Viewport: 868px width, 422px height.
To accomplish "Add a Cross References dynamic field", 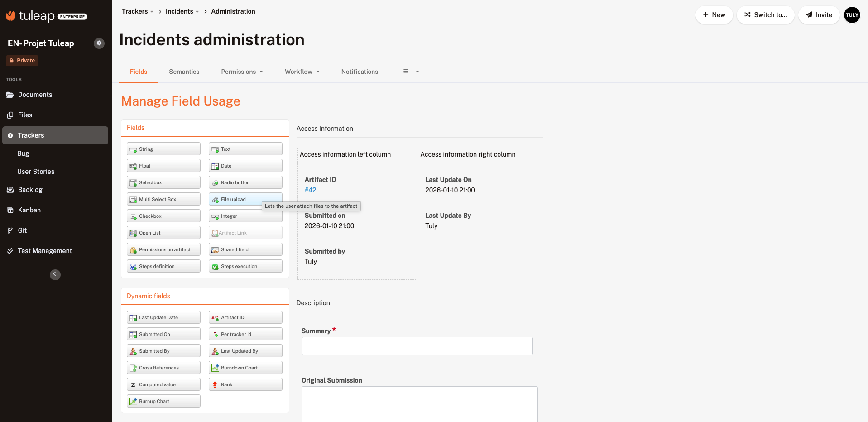I will click(x=163, y=368).
